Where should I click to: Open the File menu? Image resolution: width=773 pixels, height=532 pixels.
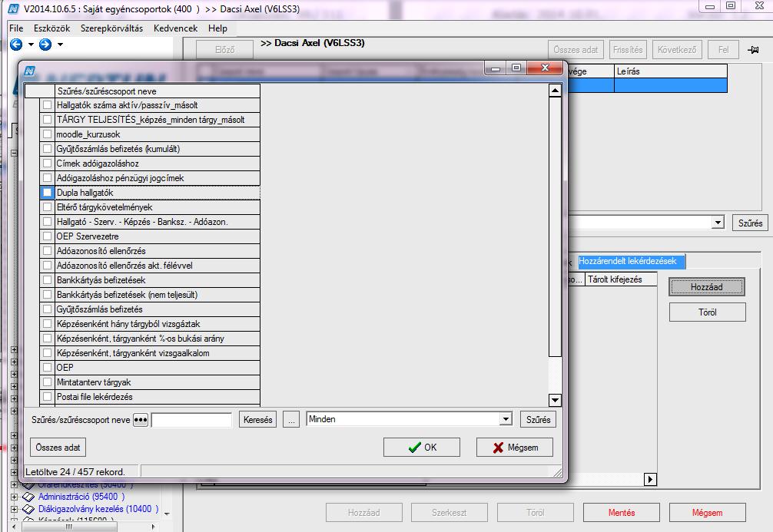click(x=16, y=28)
